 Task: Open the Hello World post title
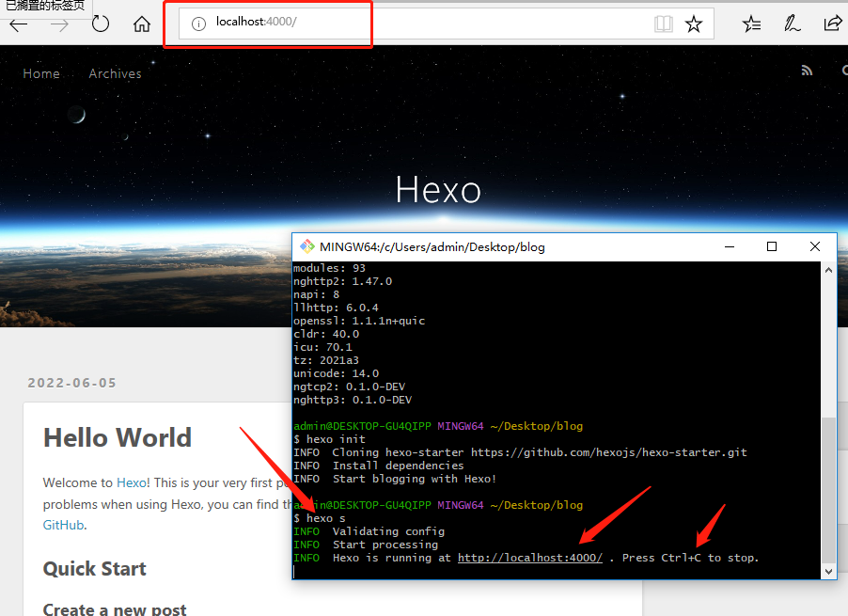[x=118, y=437]
